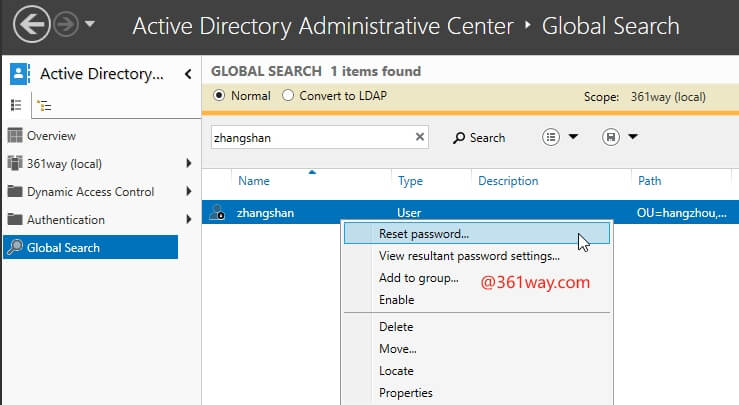Click inside the zhangshan search input field
Screen dimensions: 739x405
tap(310, 138)
